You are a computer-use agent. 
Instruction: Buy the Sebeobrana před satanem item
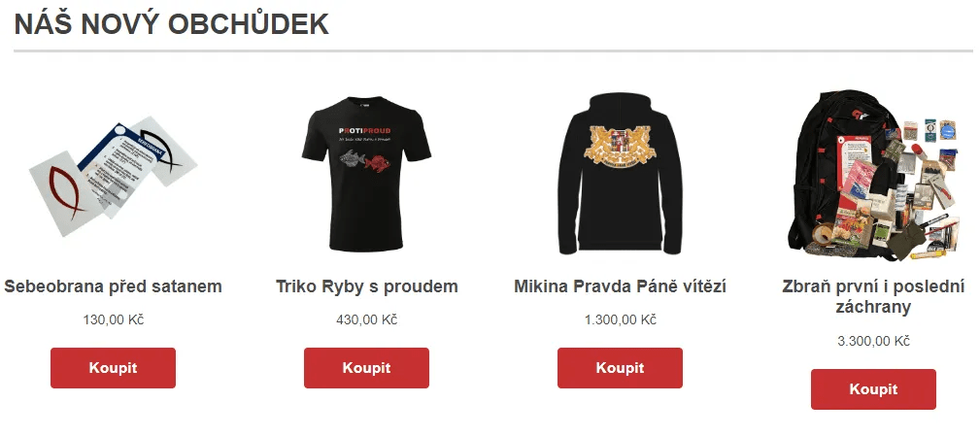coord(113,368)
